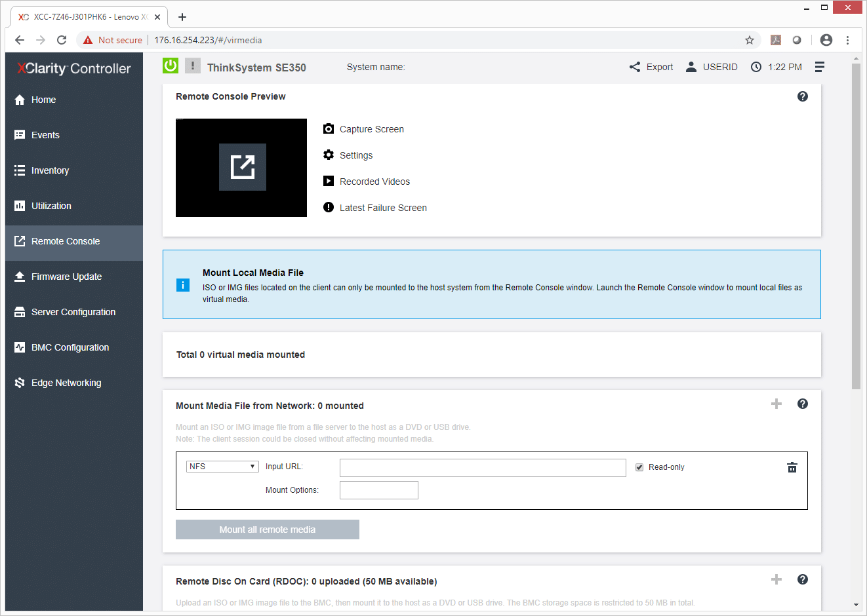The height and width of the screenshot is (616, 867).
Task: Click the gray alert status icon
Action: click(x=193, y=66)
